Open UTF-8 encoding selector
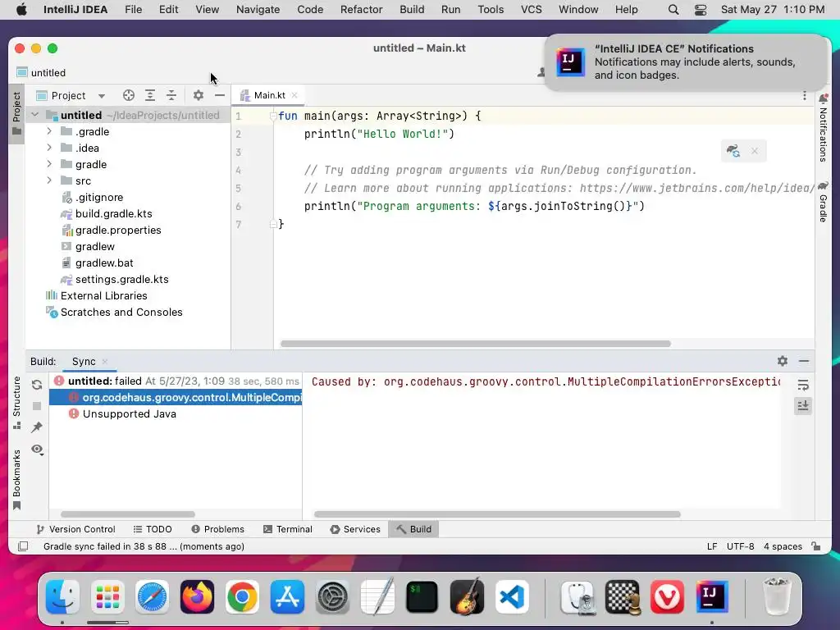The height and width of the screenshot is (630, 840). coord(741,546)
